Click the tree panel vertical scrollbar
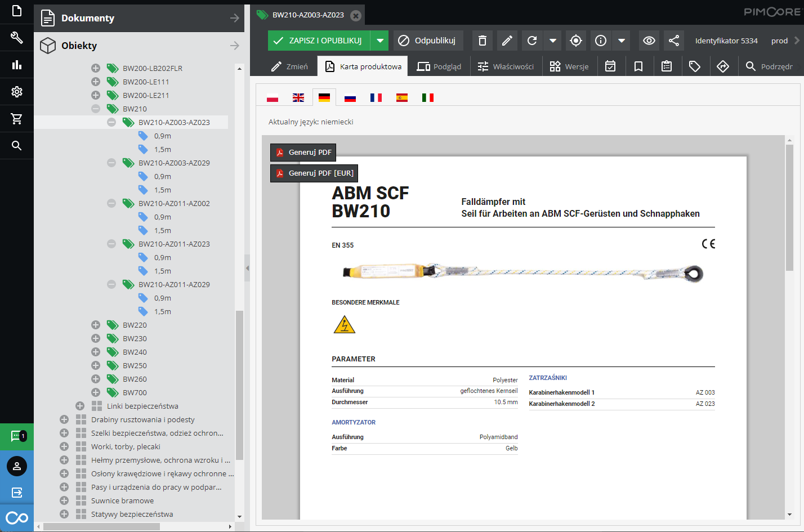 click(239, 385)
